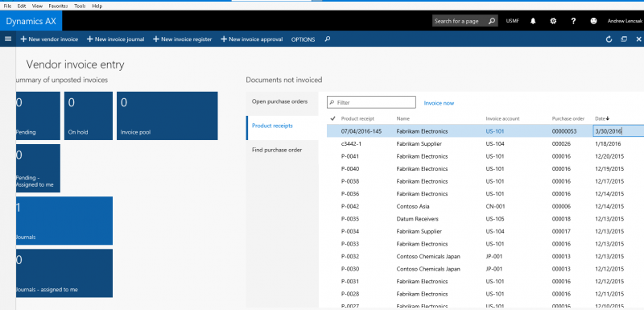Click Datum Receivers vendor name
Screen dimensions: 644x310
(x=417, y=219)
